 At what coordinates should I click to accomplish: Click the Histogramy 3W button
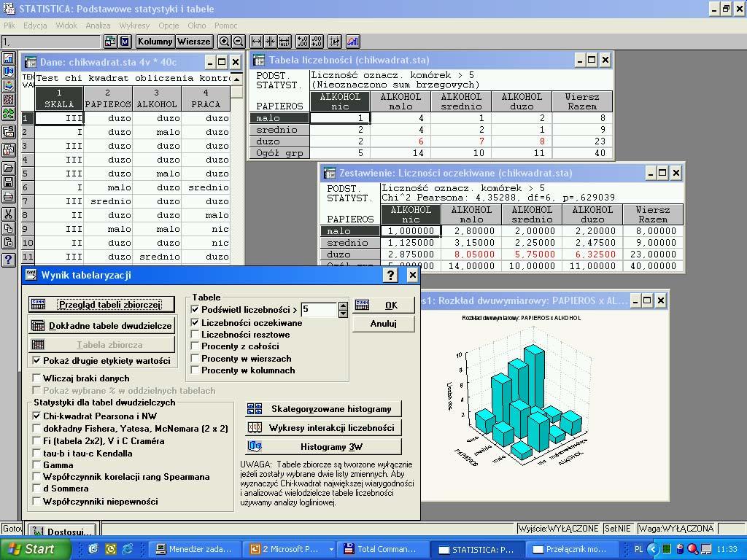pos(323,447)
